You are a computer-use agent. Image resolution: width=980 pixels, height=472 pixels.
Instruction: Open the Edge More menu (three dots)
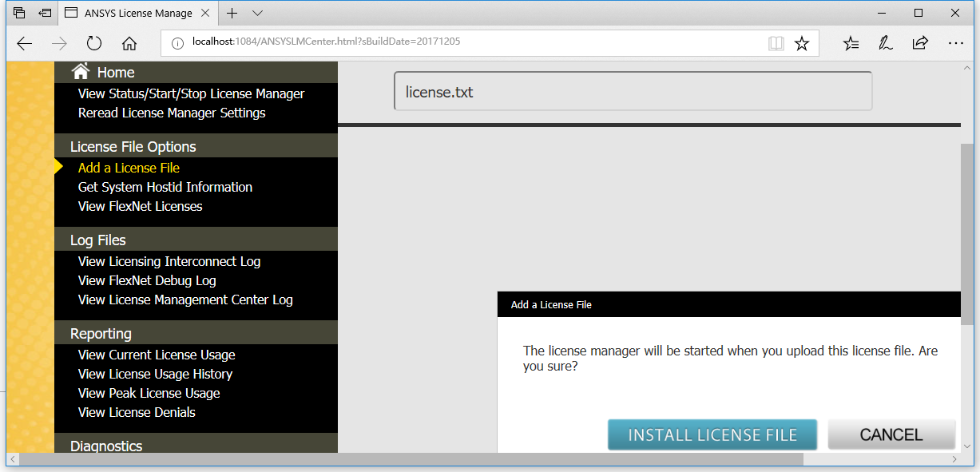tap(955, 43)
